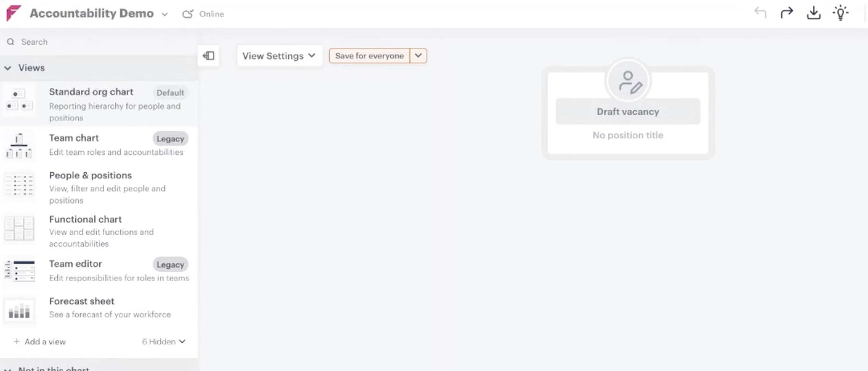Screen dimensions: 868x371
Task: Click the Save for everyone button
Action: pyautogui.click(x=369, y=56)
